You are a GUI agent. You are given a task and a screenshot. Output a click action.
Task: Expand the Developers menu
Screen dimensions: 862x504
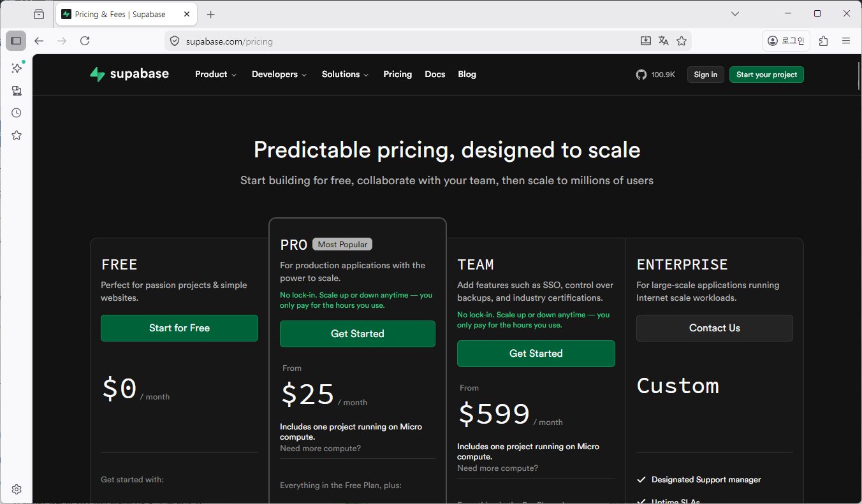coord(279,74)
